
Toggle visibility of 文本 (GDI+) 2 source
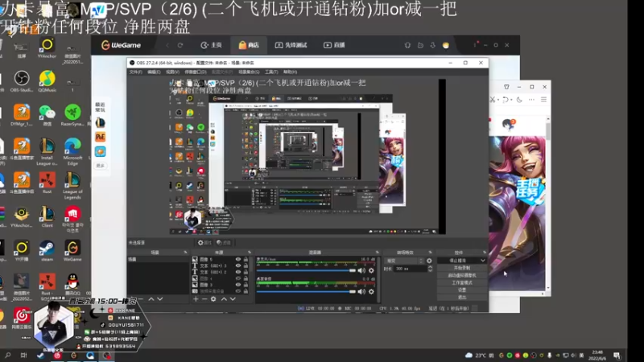coord(237,272)
